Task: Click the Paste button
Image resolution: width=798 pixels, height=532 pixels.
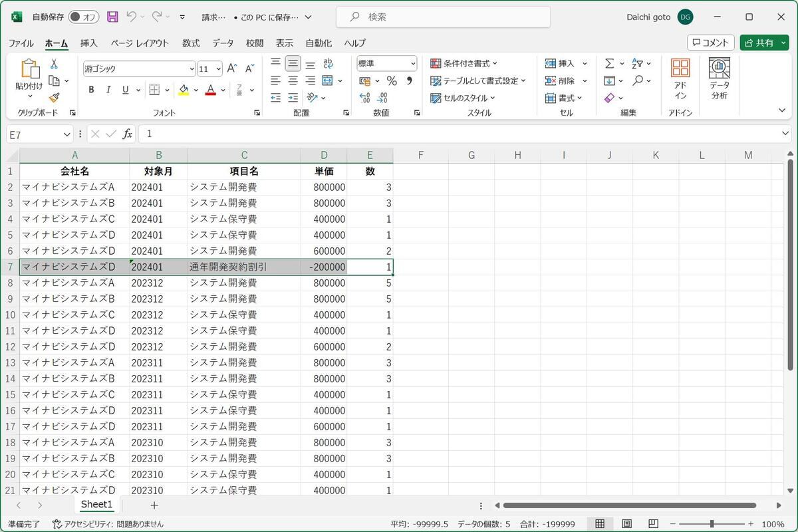Action: pos(29,78)
